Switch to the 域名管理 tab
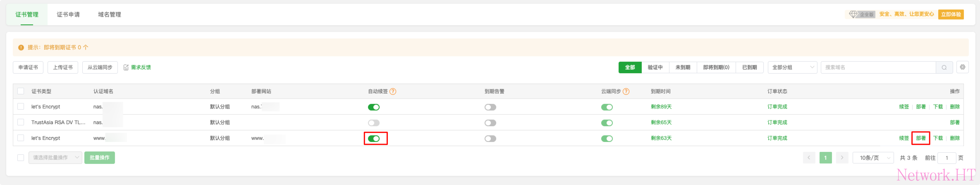 110,14
